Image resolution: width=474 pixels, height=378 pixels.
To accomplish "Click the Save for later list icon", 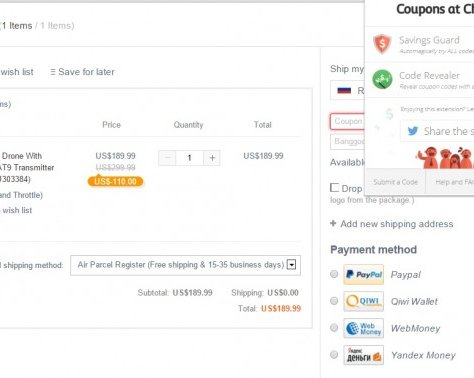I will click(53, 72).
